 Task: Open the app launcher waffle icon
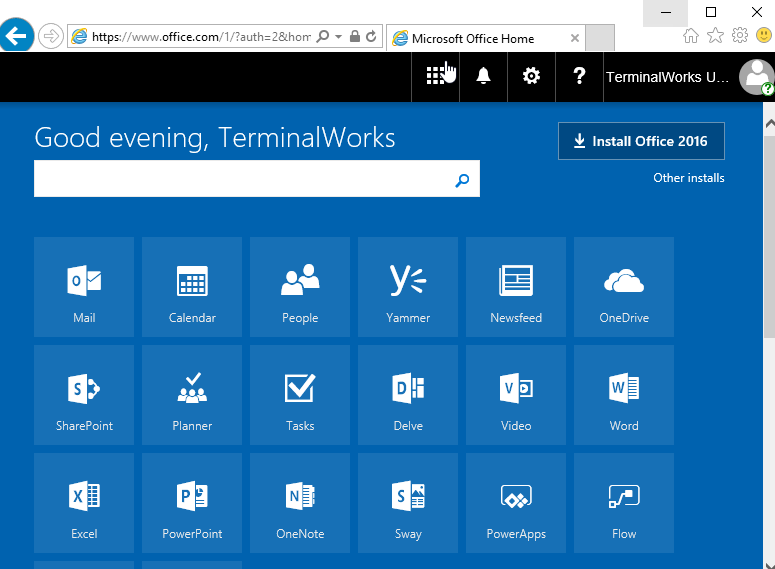coord(435,76)
